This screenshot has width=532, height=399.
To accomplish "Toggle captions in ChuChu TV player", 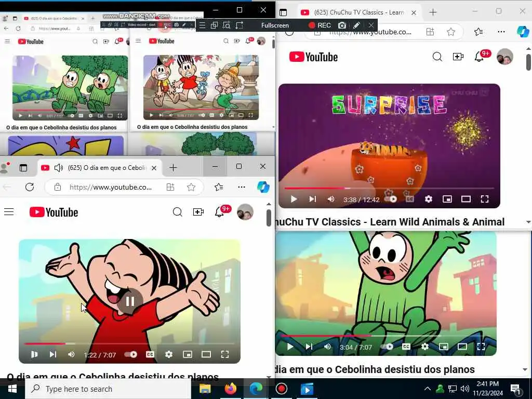I will pyautogui.click(x=410, y=199).
